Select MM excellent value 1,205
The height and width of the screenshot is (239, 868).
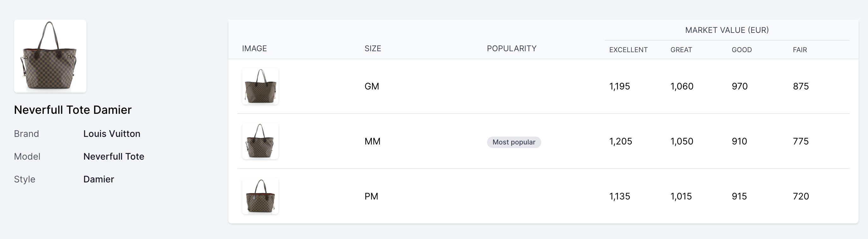[620, 141]
